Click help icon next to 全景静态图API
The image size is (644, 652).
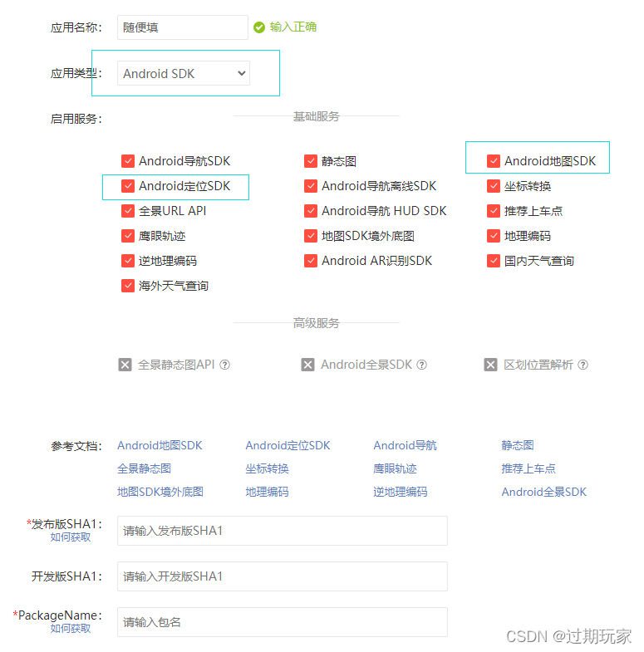click(224, 365)
